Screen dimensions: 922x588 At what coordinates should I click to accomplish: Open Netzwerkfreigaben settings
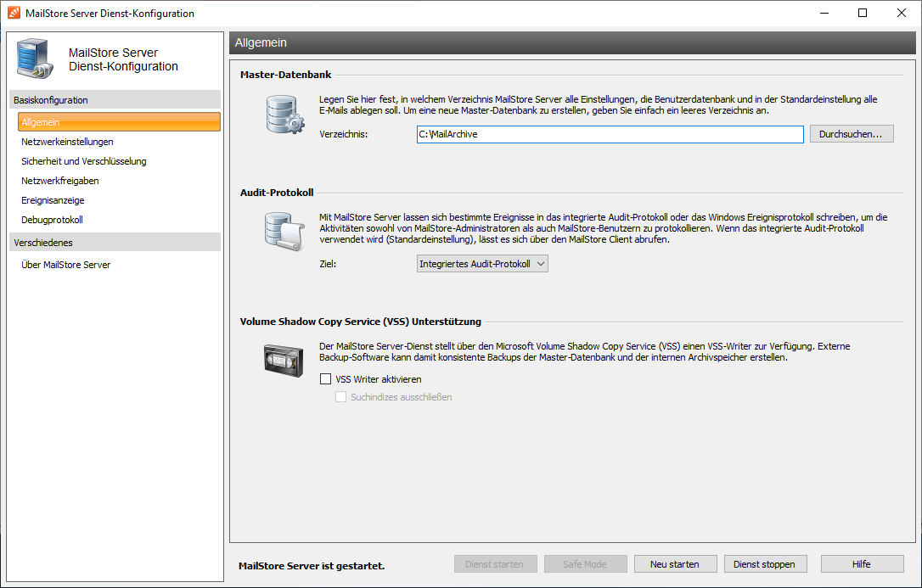point(60,181)
